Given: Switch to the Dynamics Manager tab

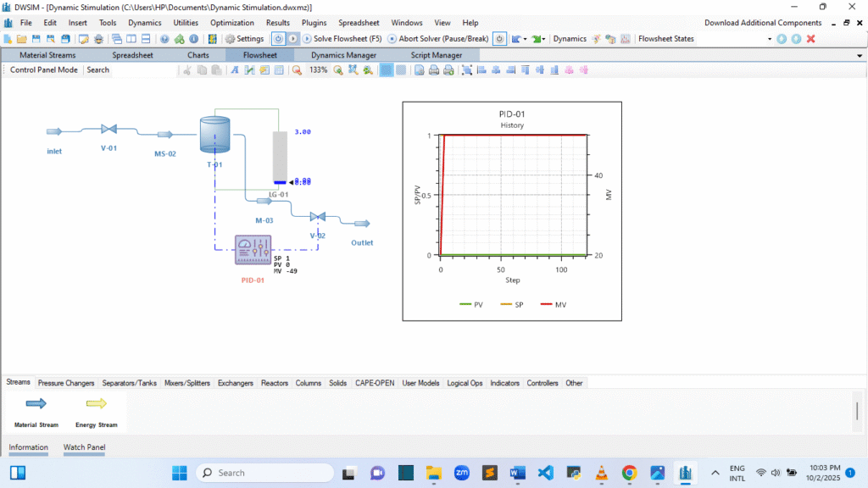Looking at the screenshot, I should pos(344,55).
